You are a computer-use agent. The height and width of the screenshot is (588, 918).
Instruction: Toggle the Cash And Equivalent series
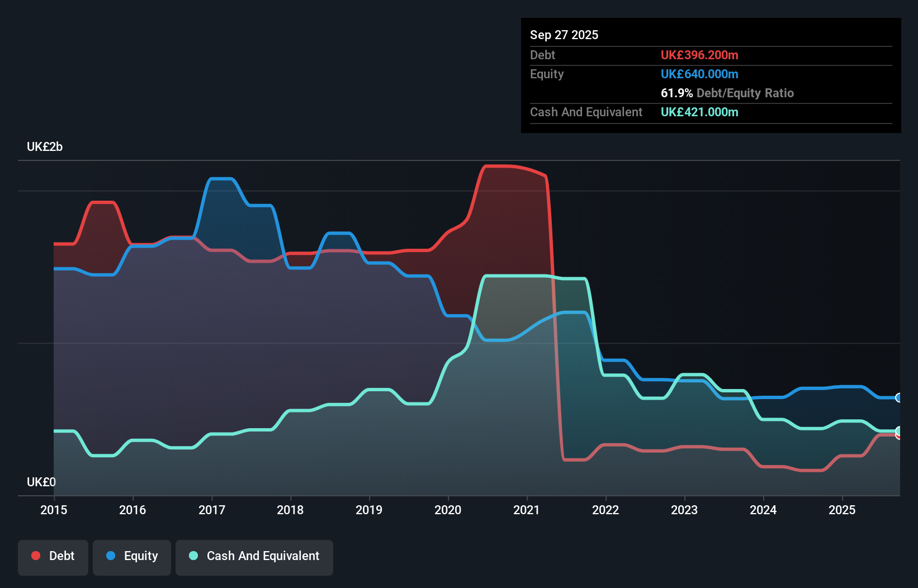[x=254, y=557]
